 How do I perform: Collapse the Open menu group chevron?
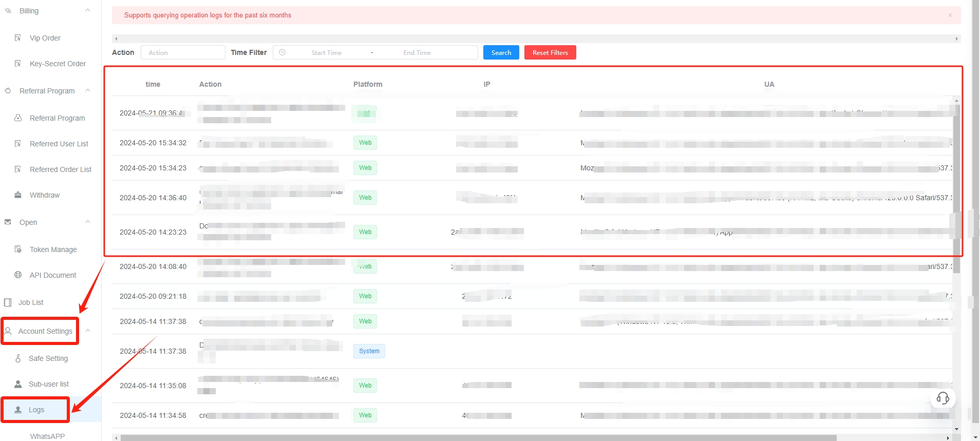[x=88, y=222]
